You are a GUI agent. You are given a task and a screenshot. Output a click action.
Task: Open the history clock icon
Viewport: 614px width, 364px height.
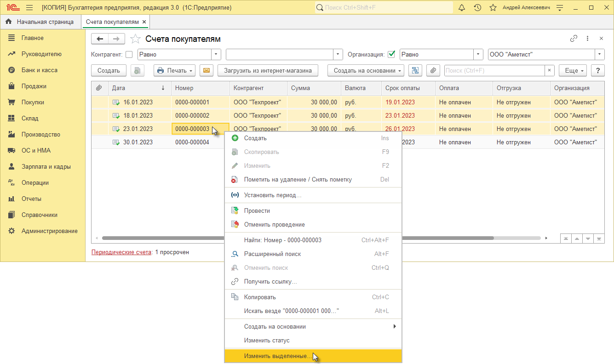(x=478, y=8)
